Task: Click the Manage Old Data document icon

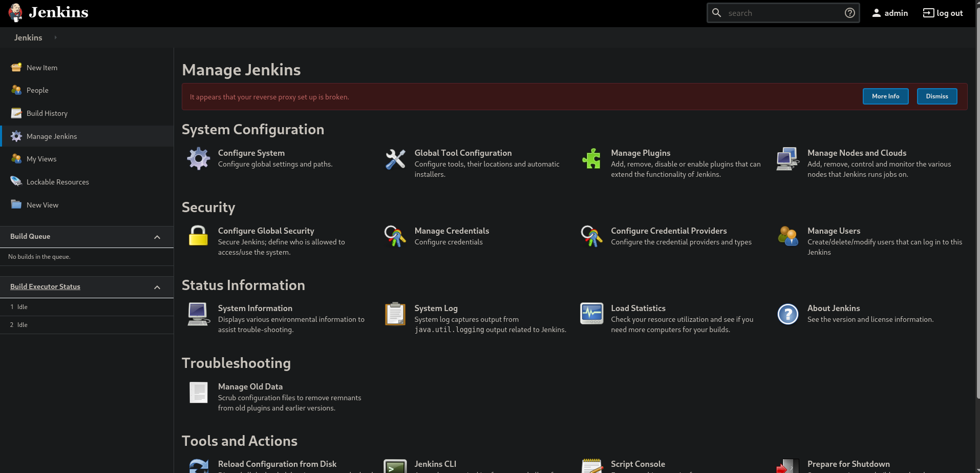Action: [199, 393]
